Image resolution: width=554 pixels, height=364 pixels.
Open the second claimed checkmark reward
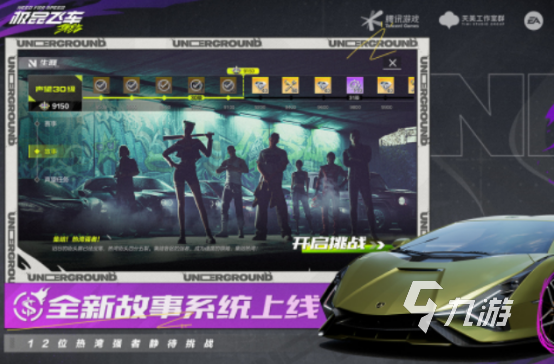[132, 85]
